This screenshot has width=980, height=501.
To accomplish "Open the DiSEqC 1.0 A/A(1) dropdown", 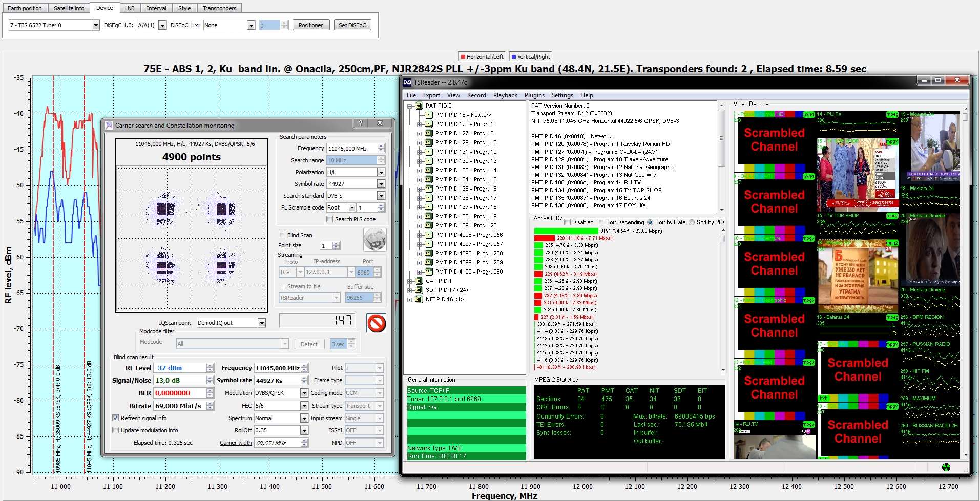I will click(162, 25).
